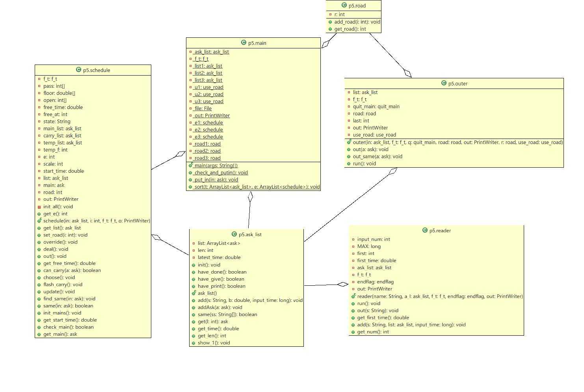Click the class icon beside p5.schedule title
Image resolution: width=584 pixels, height=392 pixels.
[x=78, y=70]
